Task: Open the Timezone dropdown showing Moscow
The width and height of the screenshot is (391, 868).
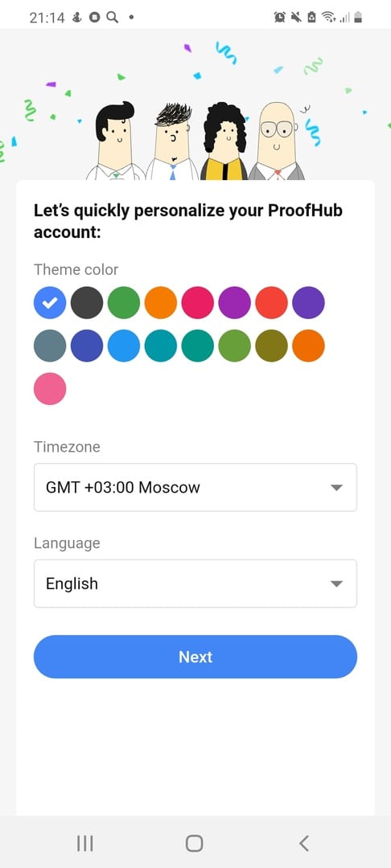Action: pos(195,487)
